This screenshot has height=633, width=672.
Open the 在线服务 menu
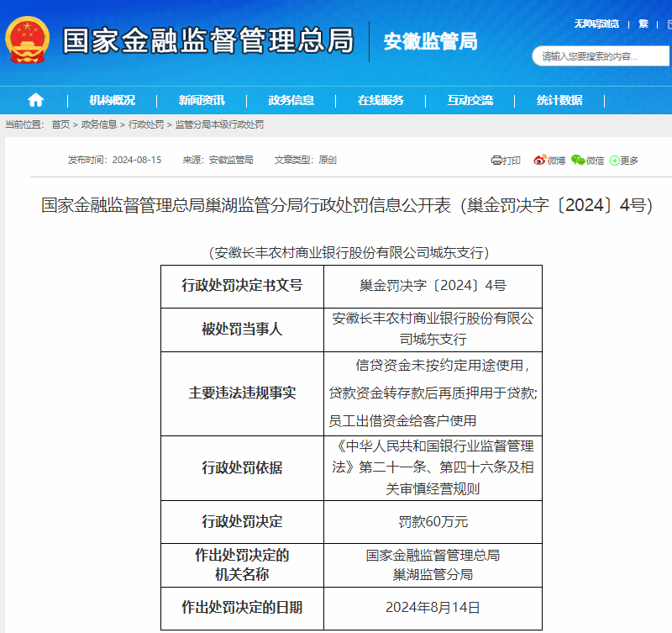tap(381, 100)
